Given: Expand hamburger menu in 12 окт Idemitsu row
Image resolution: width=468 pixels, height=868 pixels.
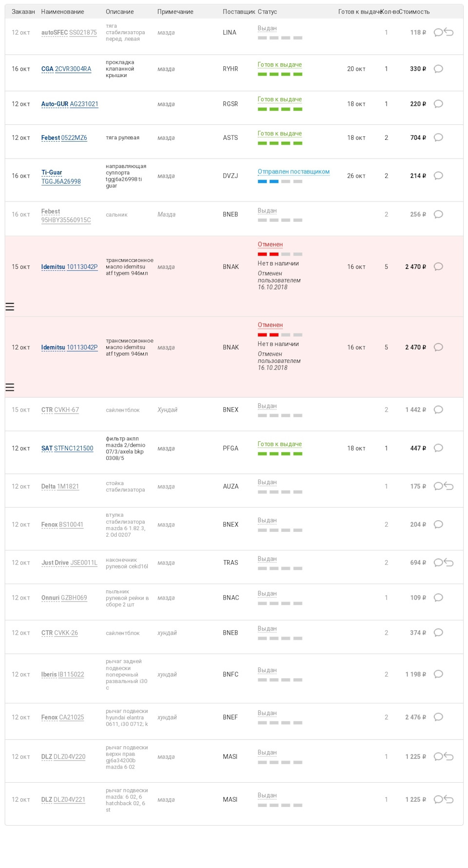Looking at the screenshot, I should pos(10,387).
